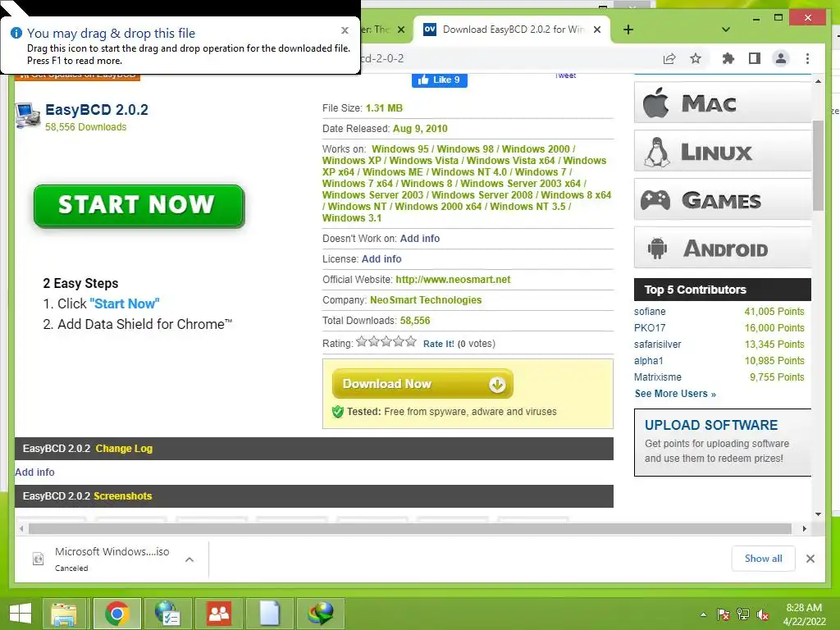Click Show all downloads button
The image size is (840, 630).
[764, 559]
